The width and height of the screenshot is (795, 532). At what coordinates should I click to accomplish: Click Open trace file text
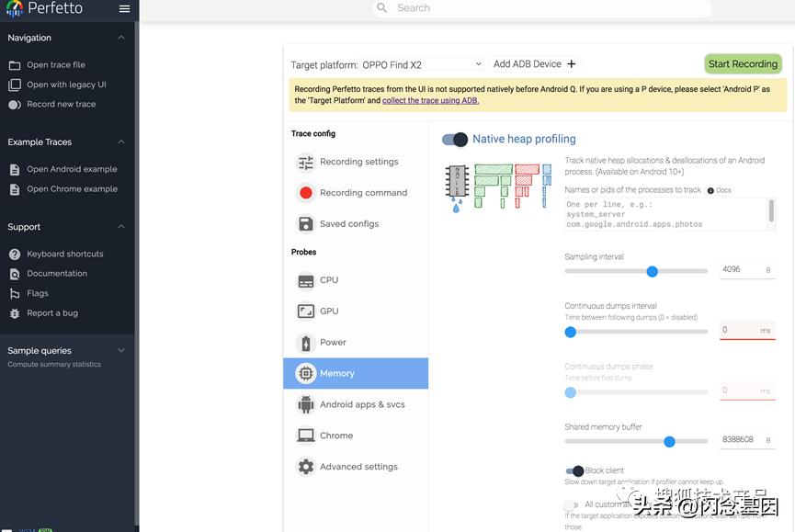click(x=56, y=65)
